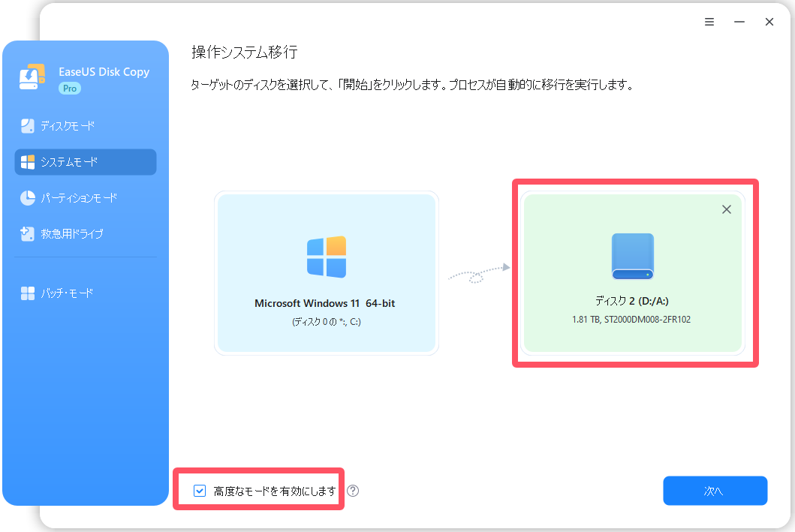Select the パーティションモード pie chart icon
The image size is (795, 532).
pyautogui.click(x=28, y=198)
